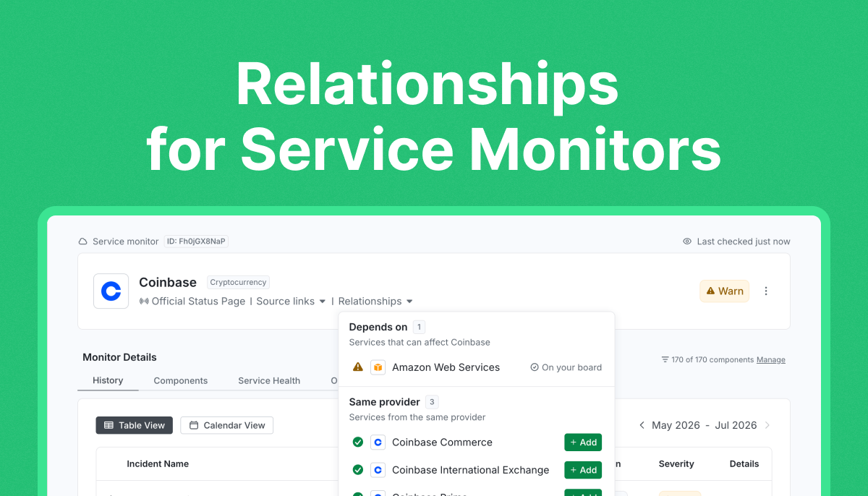Click the warning triangle beside Amazon Web Services
Screen dimensions: 868x496
[x=357, y=367]
